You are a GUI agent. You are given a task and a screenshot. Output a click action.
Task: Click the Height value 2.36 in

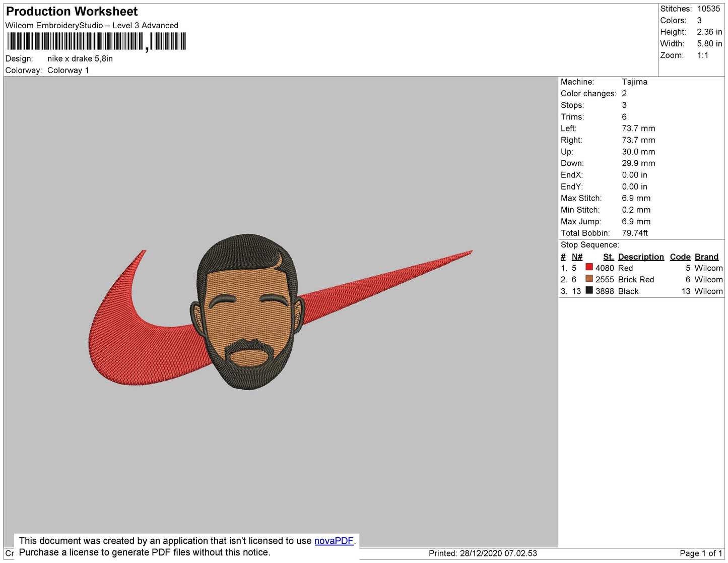coord(710,32)
